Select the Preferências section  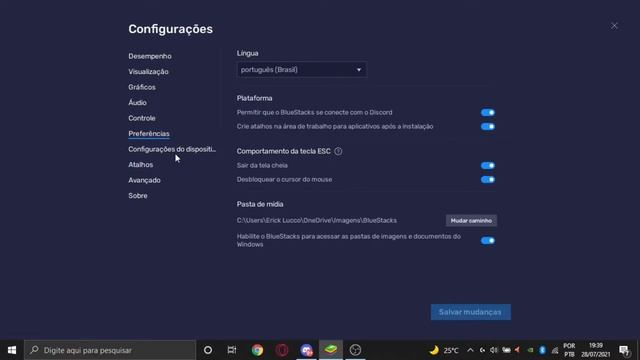149,134
